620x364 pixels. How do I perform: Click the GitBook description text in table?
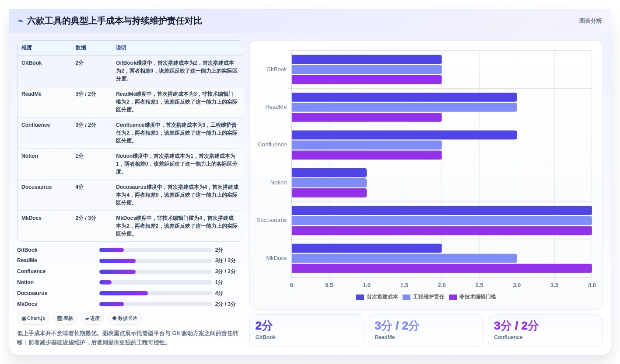point(177,71)
